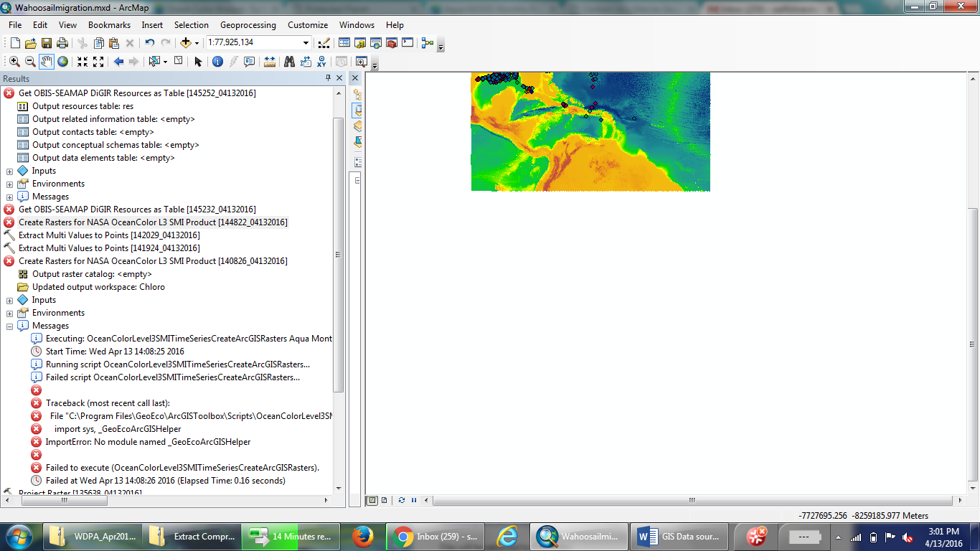
Task: Save the map with the floppy disk icon
Action: click(46, 43)
